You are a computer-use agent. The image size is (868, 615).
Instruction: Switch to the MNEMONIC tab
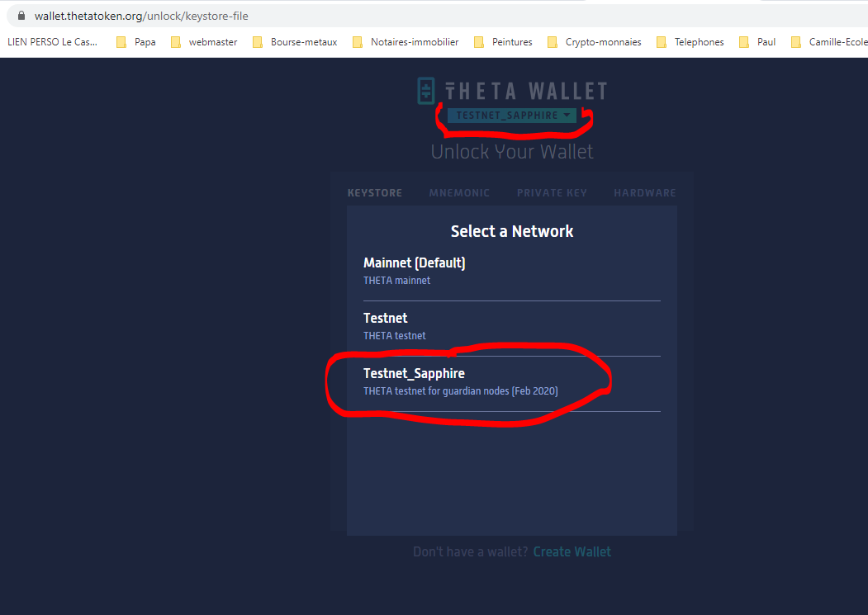click(x=459, y=192)
